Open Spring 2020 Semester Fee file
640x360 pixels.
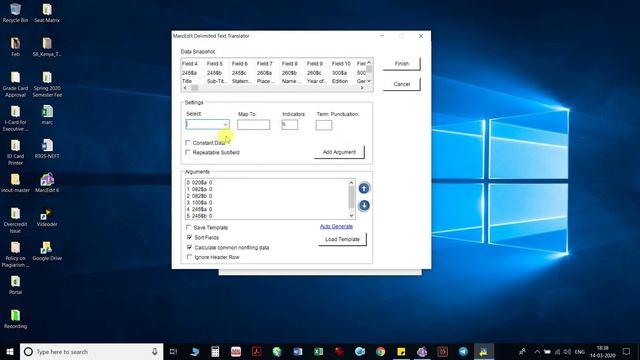47,84
